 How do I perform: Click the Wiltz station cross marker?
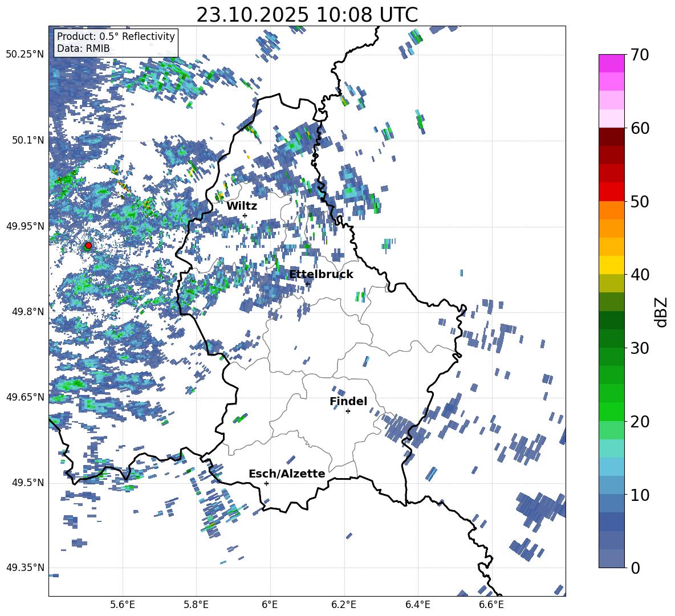pos(245,215)
